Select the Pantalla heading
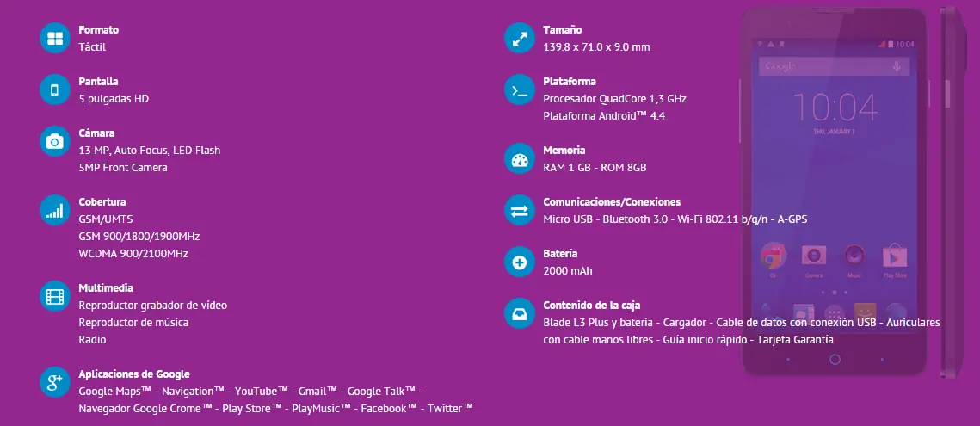 pyautogui.click(x=99, y=81)
